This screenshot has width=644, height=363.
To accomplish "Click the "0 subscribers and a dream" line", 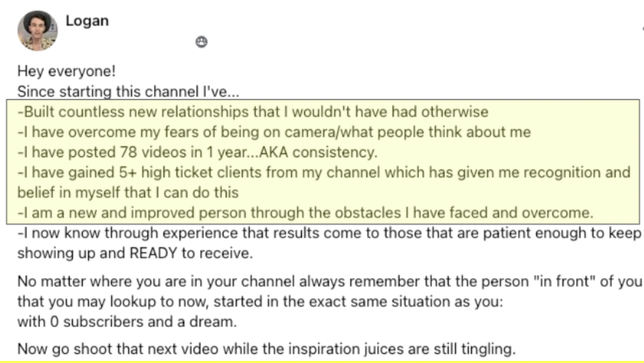I will coord(127,322).
